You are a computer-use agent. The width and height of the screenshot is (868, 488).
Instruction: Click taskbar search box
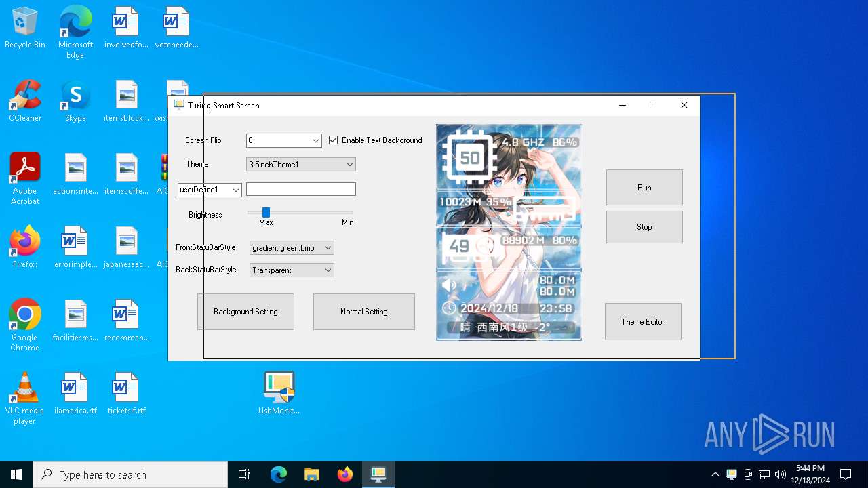click(130, 474)
